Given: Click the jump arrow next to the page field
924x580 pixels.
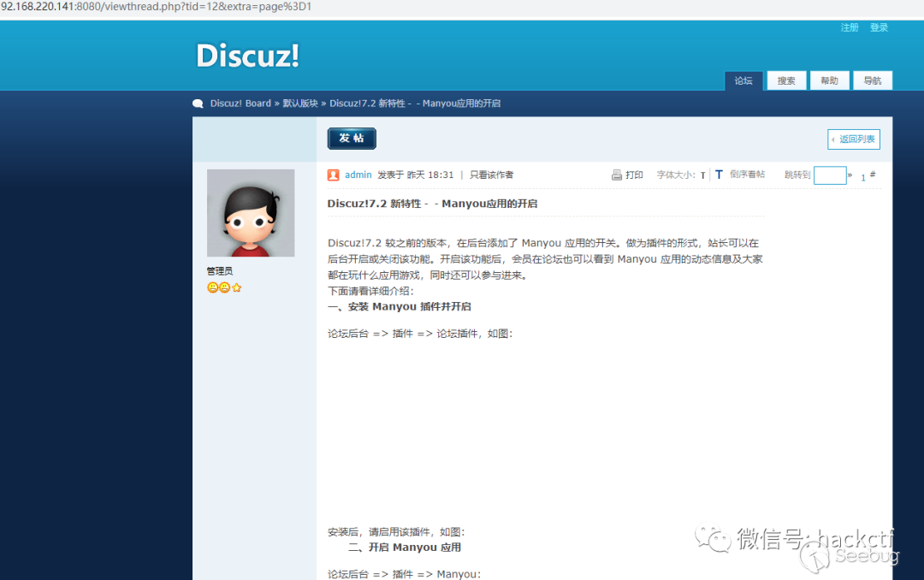Looking at the screenshot, I should [850, 175].
